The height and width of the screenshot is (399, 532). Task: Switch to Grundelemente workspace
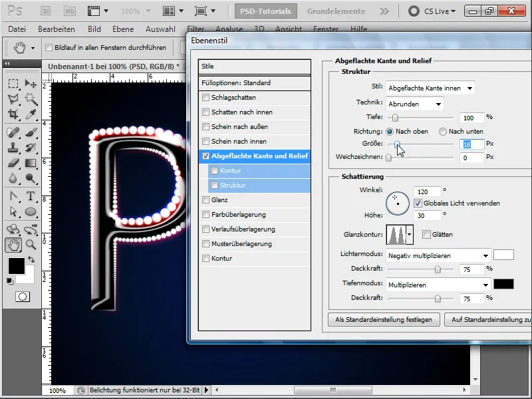click(x=336, y=11)
